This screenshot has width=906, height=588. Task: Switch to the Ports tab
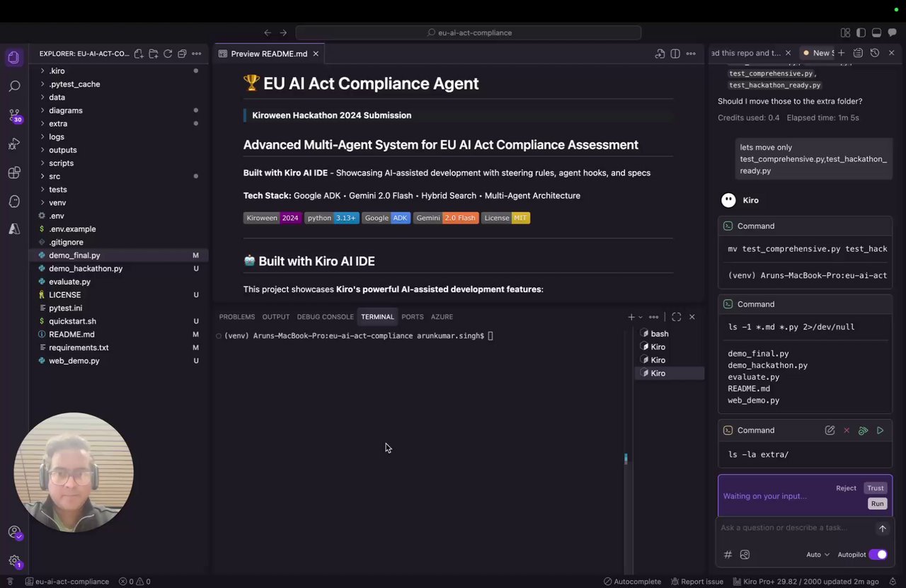pos(412,317)
